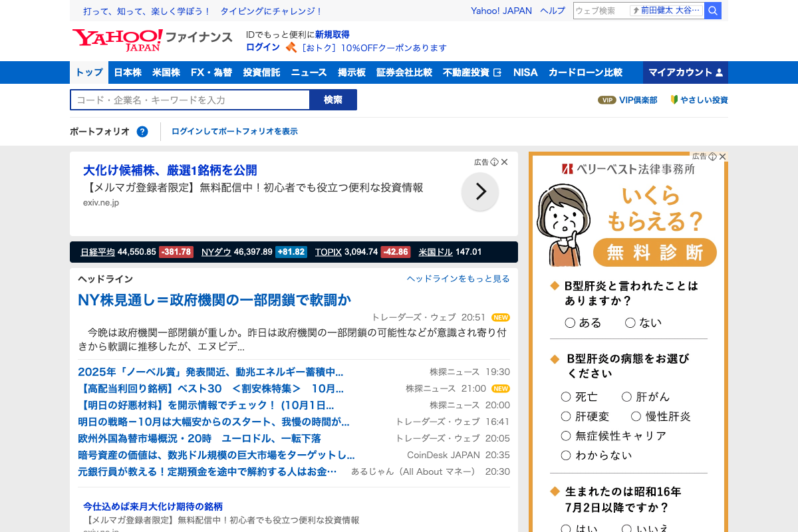The width and height of the screenshot is (798, 532).
Task: Switch to the FX・為替 tab
Action: [211, 72]
